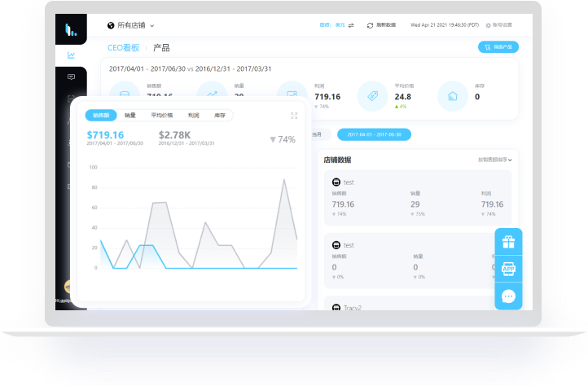Click the timestamp Wed Apr 21 2021
Viewport: 588px width, 386px height.
[x=445, y=24]
